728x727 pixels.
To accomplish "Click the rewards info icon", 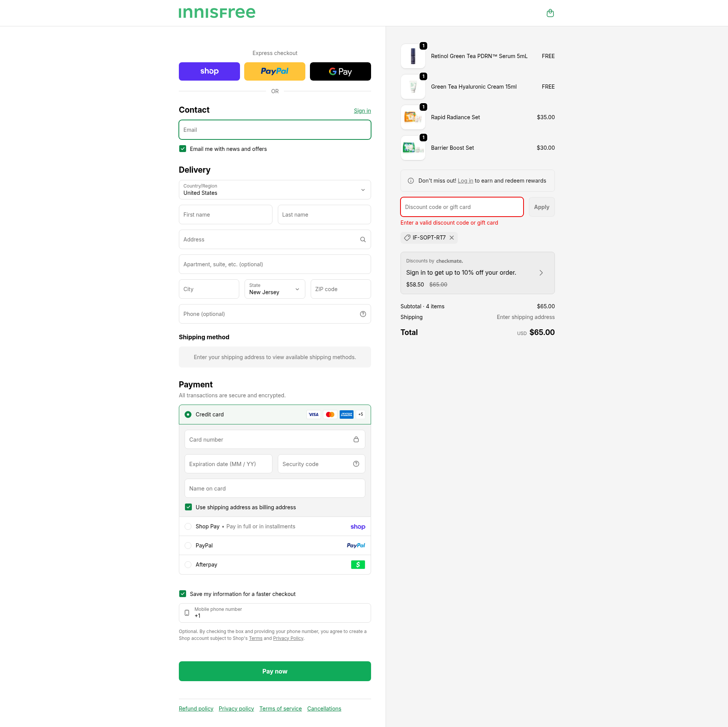I will pyautogui.click(x=411, y=181).
